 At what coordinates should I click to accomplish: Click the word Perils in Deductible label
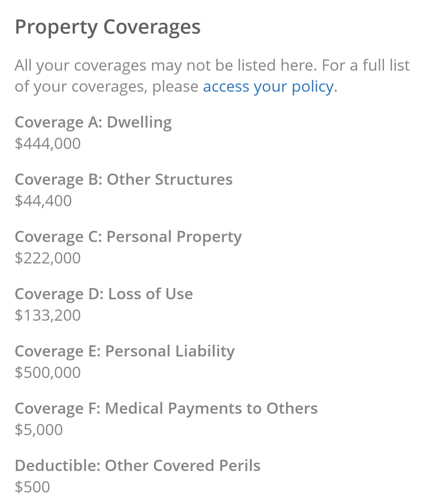point(240,466)
